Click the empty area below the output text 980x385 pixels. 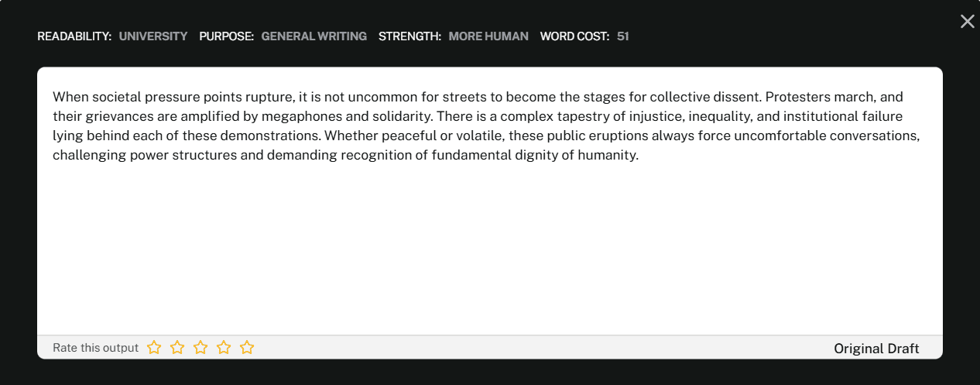pos(489,248)
